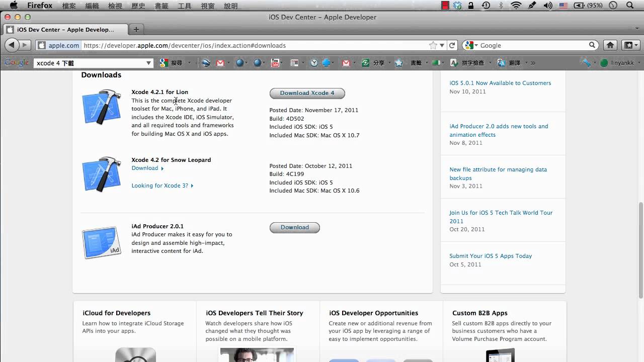Screen dimensions: 644x362
Task: Open the xcode 4 下載 search box dropdown
Action: click(x=148, y=63)
